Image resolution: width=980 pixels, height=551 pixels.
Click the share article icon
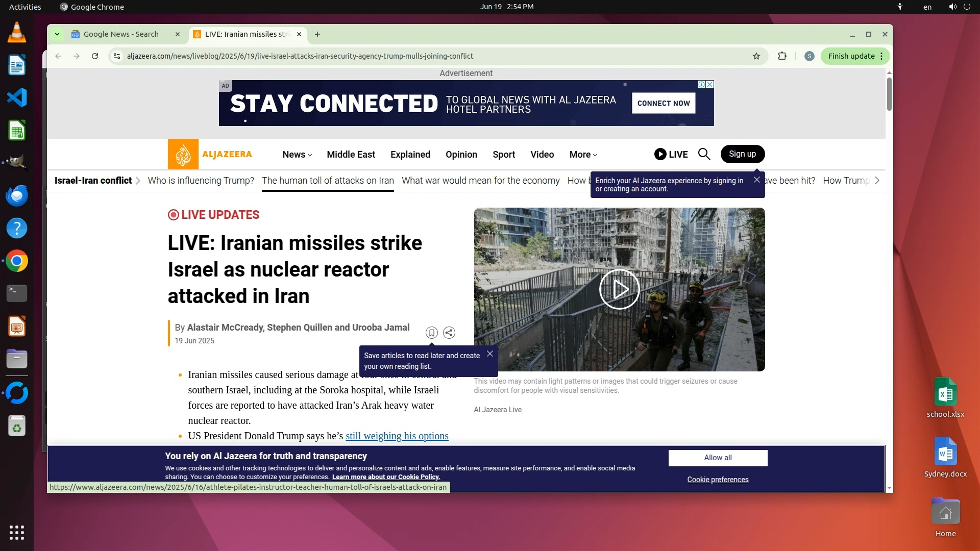pos(449,333)
